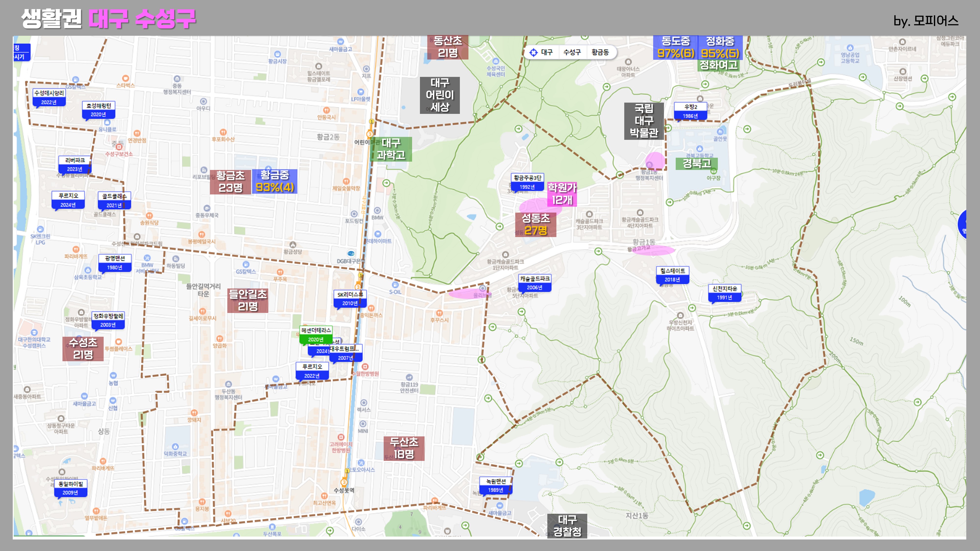Click the blue crosshair current-location icon
The width and height of the screenshot is (980, 551).
pos(533,52)
